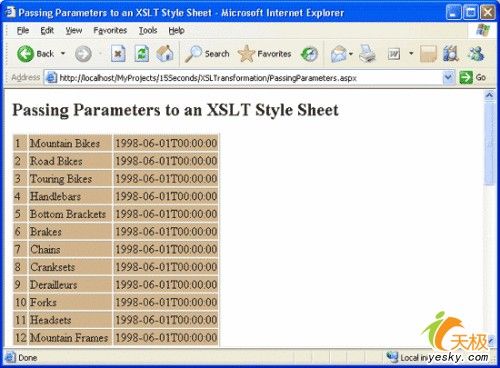Stop page loading with the Stop icon
The image size is (500, 368).
tap(118, 54)
